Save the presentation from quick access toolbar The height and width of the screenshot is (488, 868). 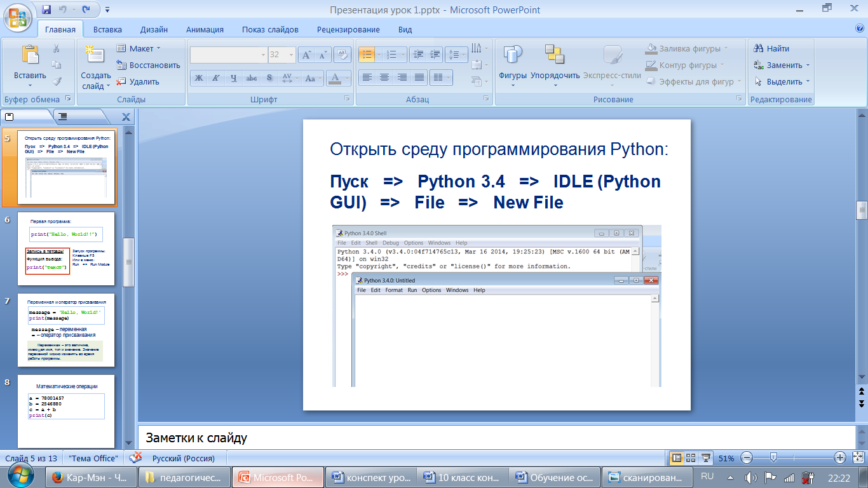click(x=46, y=10)
